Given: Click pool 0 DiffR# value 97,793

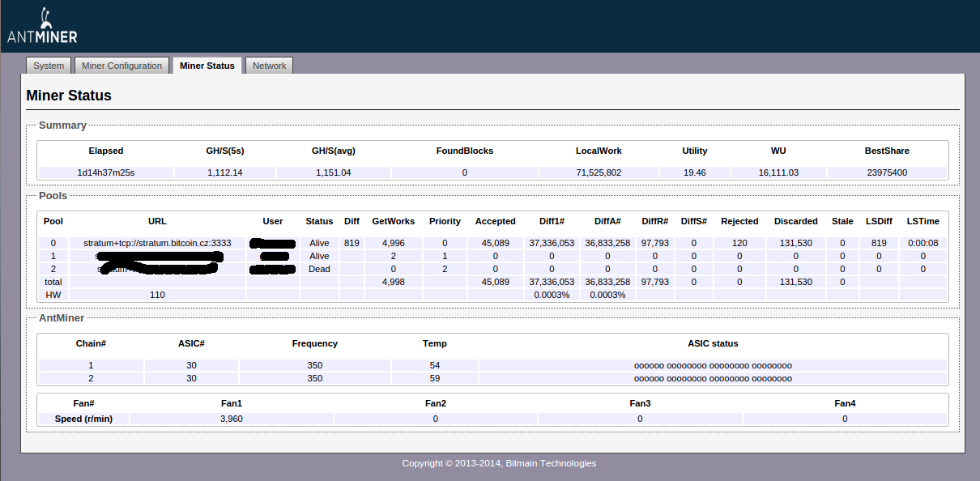Looking at the screenshot, I should point(654,243).
